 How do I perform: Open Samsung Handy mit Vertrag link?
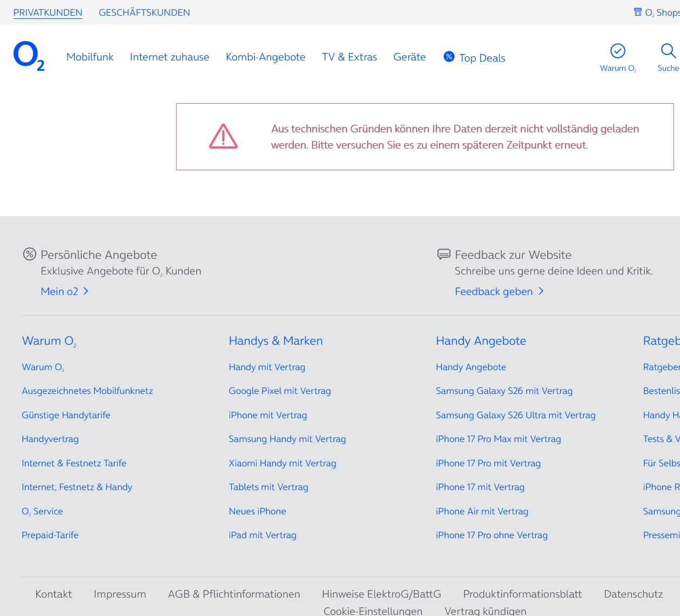pyautogui.click(x=287, y=439)
